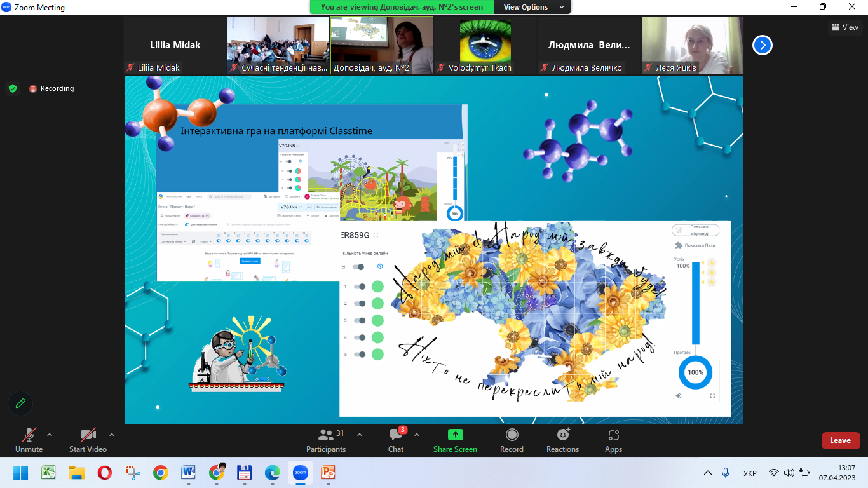The image size is (868, 488).
Task: Click the green shield encryption icon
Action: point(13,88)
